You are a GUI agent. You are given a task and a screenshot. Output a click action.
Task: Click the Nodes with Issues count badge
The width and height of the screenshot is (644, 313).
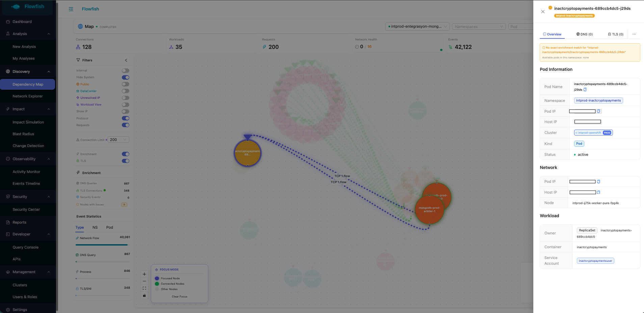124,204
